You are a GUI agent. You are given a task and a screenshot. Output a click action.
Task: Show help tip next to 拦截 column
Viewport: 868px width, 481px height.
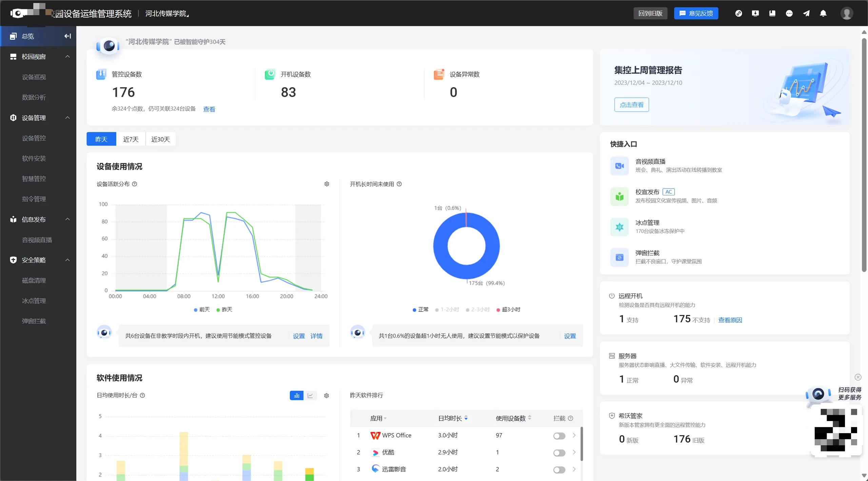571,418
